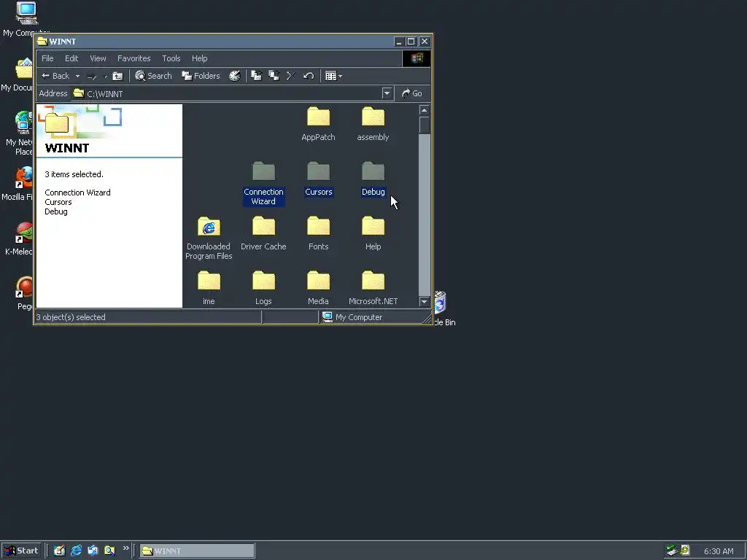Viewport: 747px width, 560px height.
Task: Select the Debug folder
Action: (373, 179)
